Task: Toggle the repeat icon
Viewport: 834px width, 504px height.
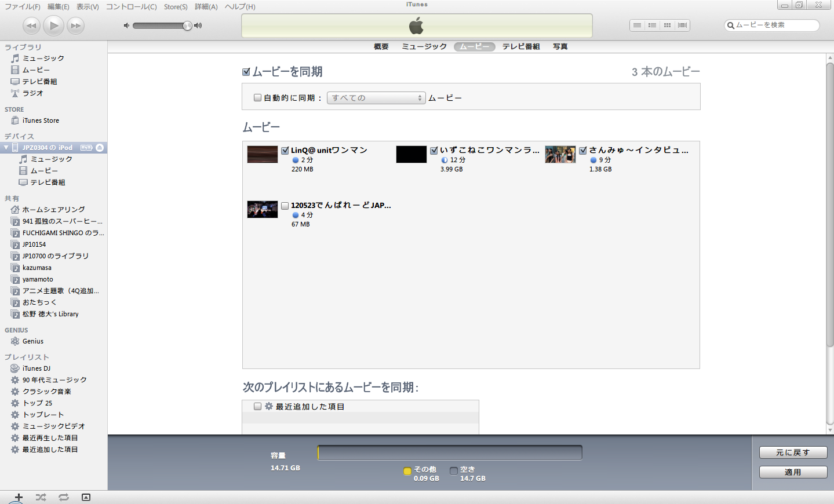Action: [64, 498]
